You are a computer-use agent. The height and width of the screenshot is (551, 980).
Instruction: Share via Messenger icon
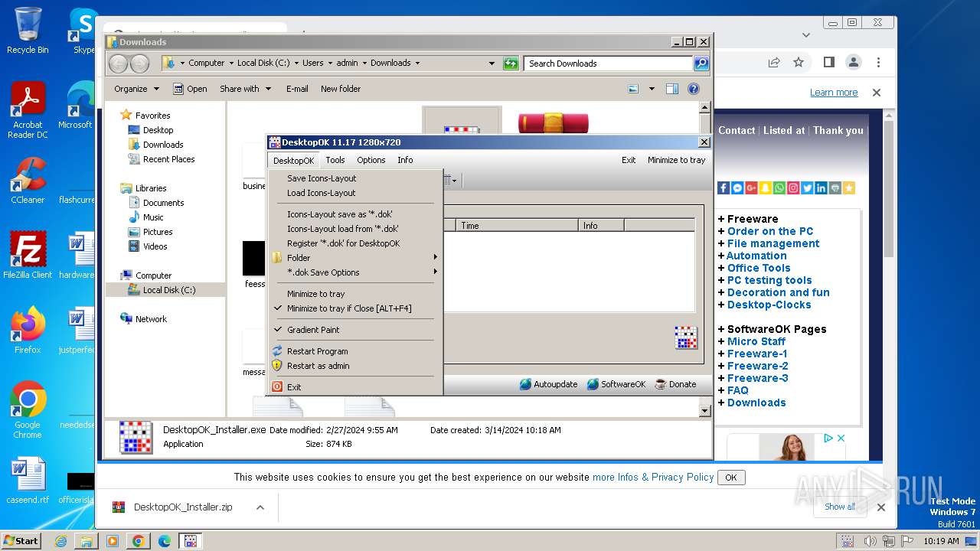(x=737, y=187)
